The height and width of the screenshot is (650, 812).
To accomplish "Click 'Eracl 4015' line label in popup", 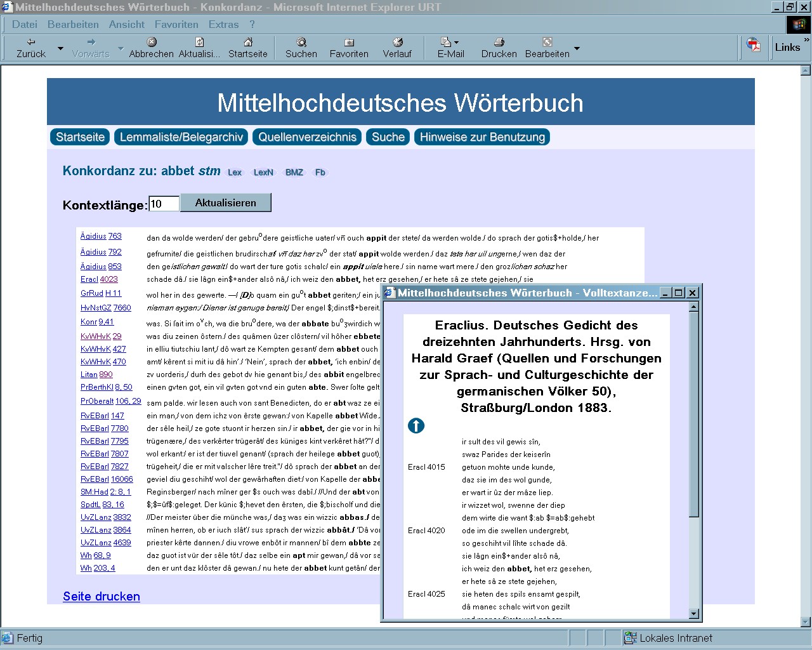I will 426,467.
